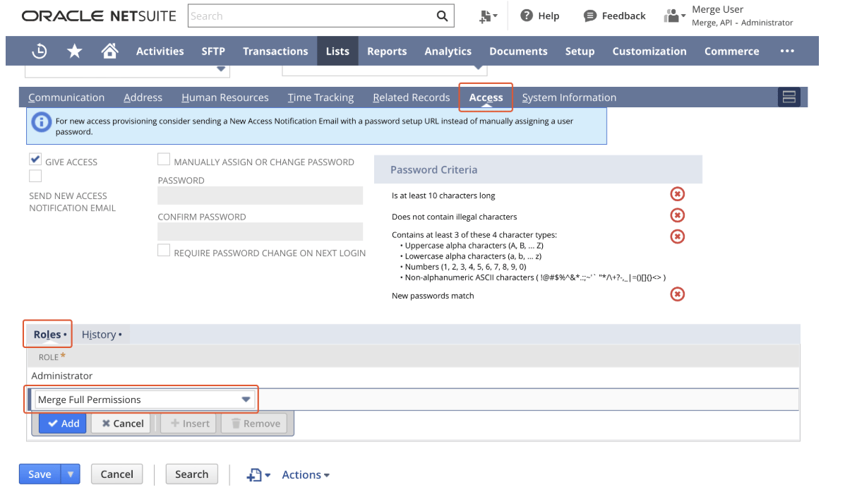Open the change role user icon
The width and height of the screenshot is (857, 504).
coord(674,16)
